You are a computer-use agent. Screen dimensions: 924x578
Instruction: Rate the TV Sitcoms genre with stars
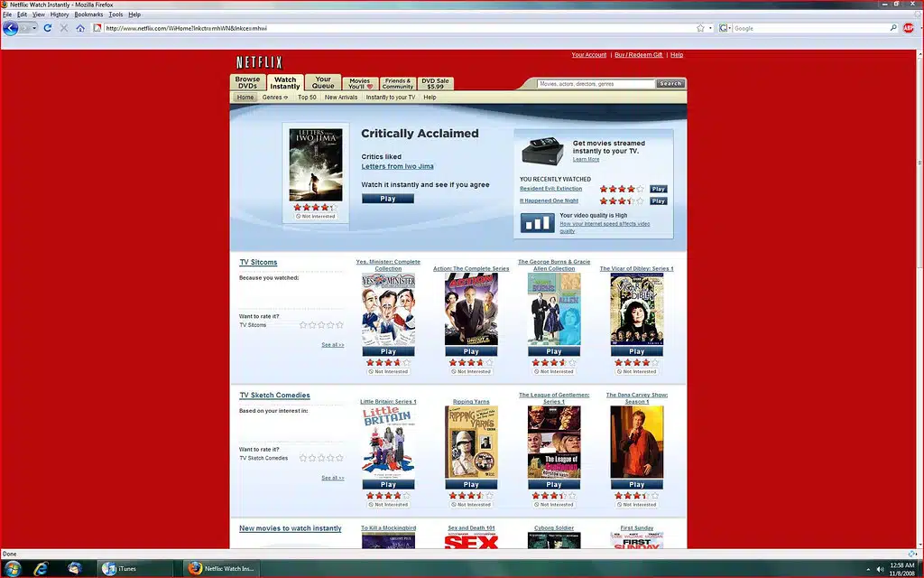coord(321,325)
